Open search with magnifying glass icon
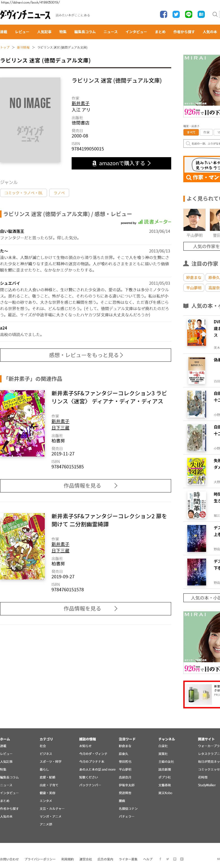 coord(215,14)
